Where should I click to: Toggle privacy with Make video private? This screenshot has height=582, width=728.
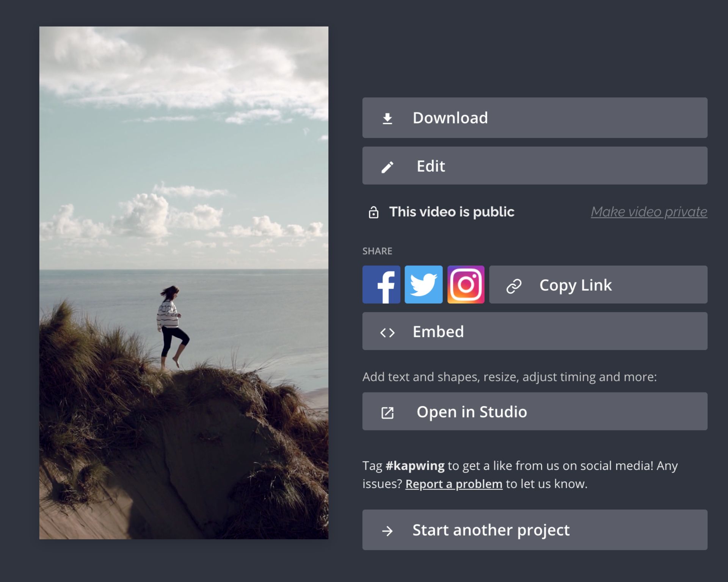tap(648, 212)
